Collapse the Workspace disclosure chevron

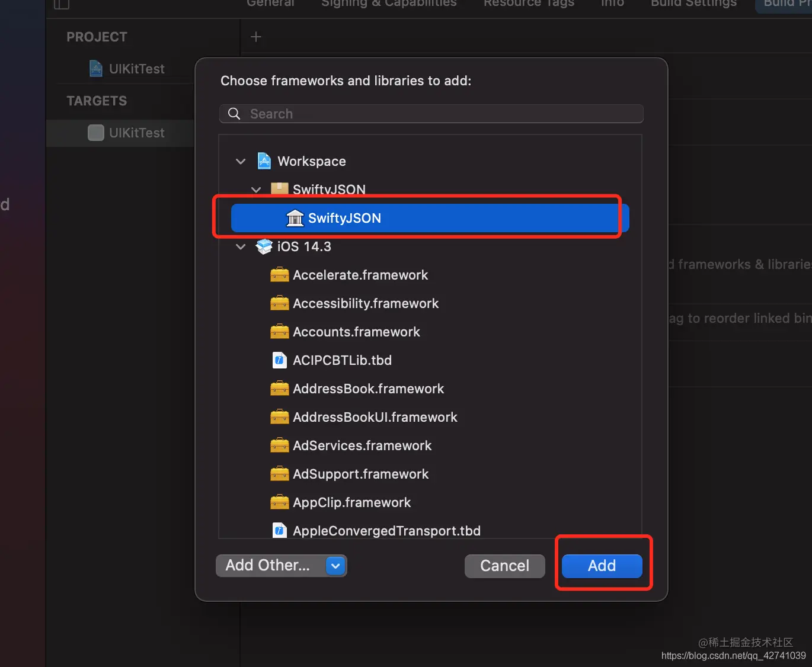241,161
